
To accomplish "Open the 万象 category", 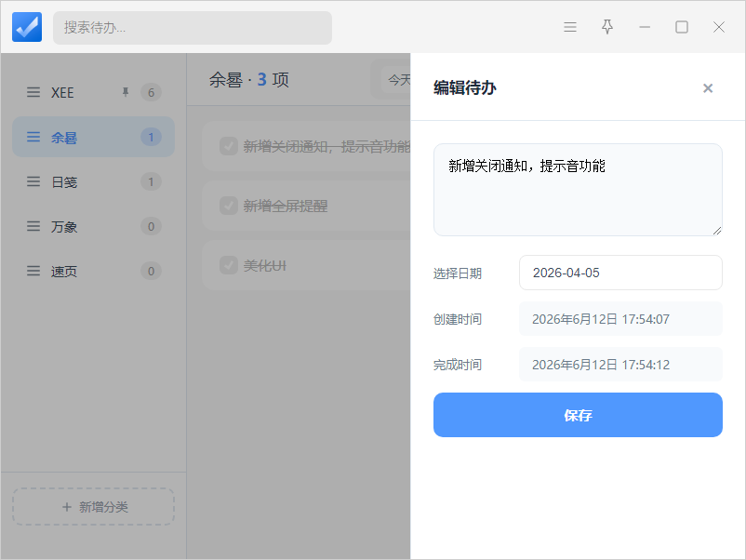I will [93, 226].
